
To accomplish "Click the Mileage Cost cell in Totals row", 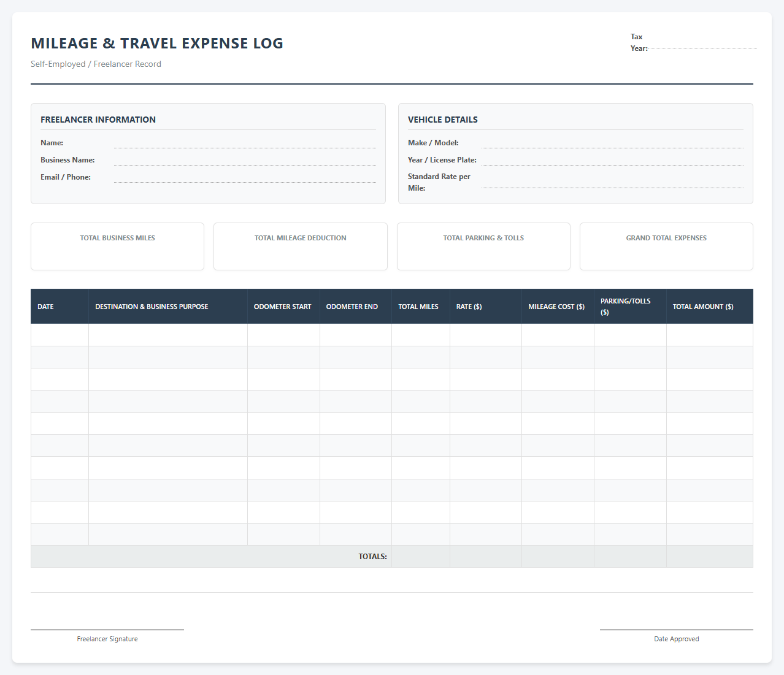I will tap(558, 557).
